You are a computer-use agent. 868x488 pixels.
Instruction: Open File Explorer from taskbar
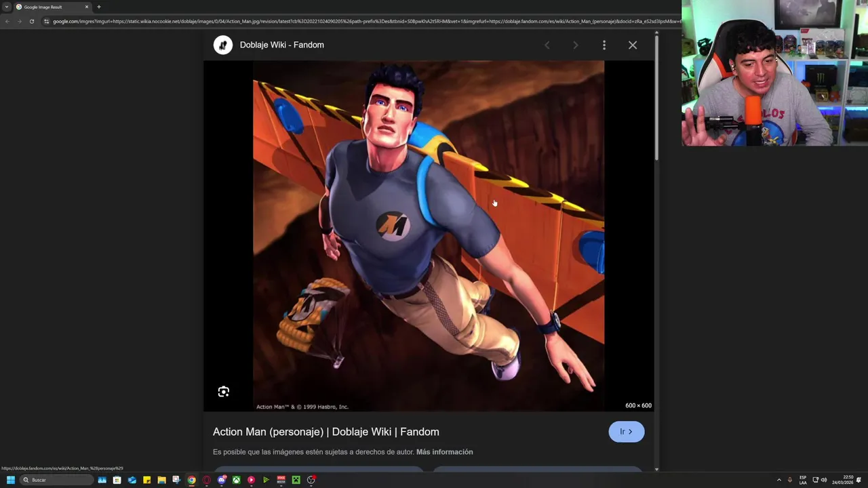(x=161, y=480)
